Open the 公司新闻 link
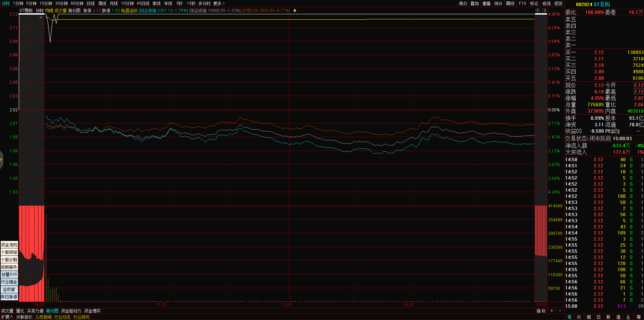The height and width of the screenshot is (320, 644). pos(43,317)
